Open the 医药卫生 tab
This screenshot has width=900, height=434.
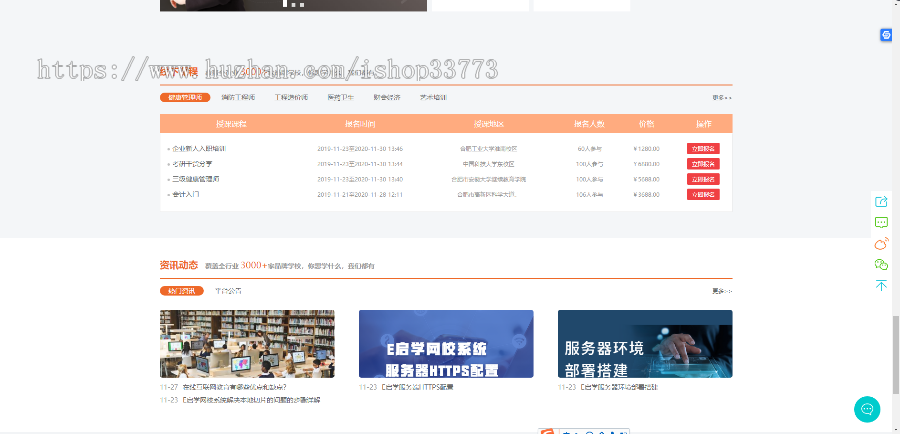(x=340, y=98)
